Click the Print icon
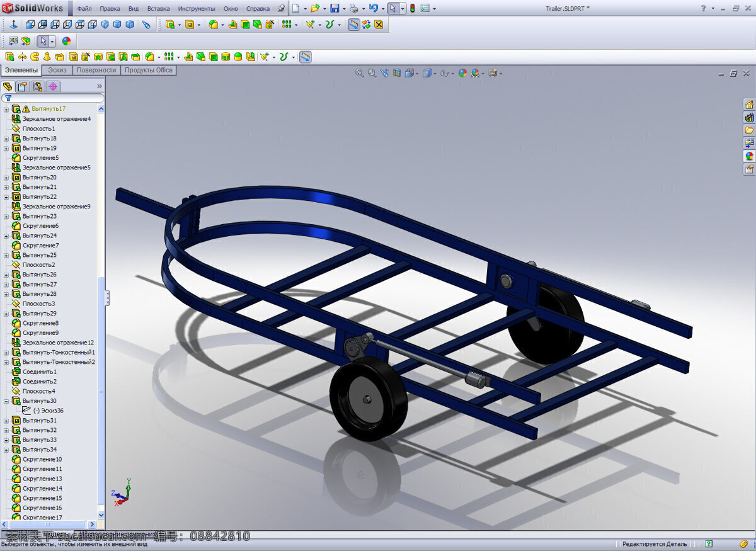 pyautogui.click(x=354, y=8)
